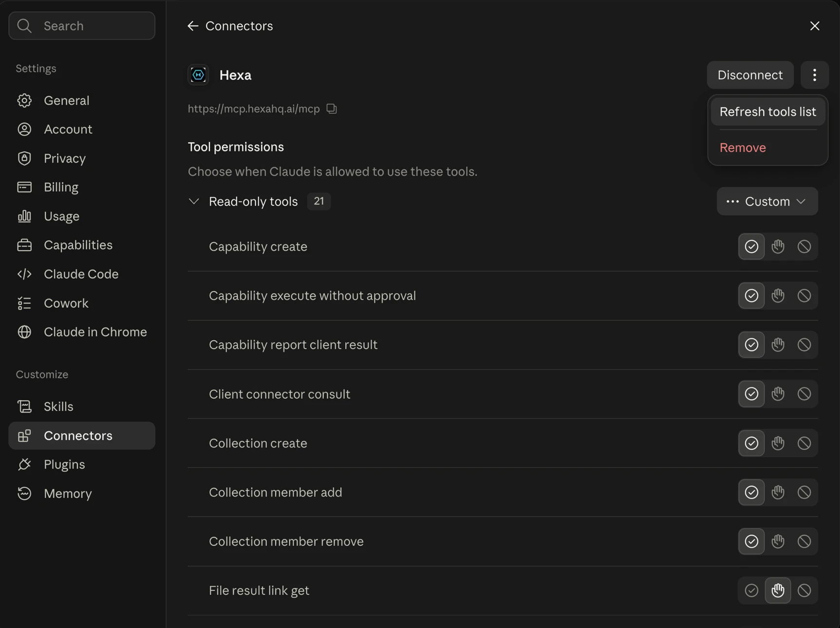The image size is (840, 628).
Task: Open the Capabilities settings page
Action: (82, 245)
